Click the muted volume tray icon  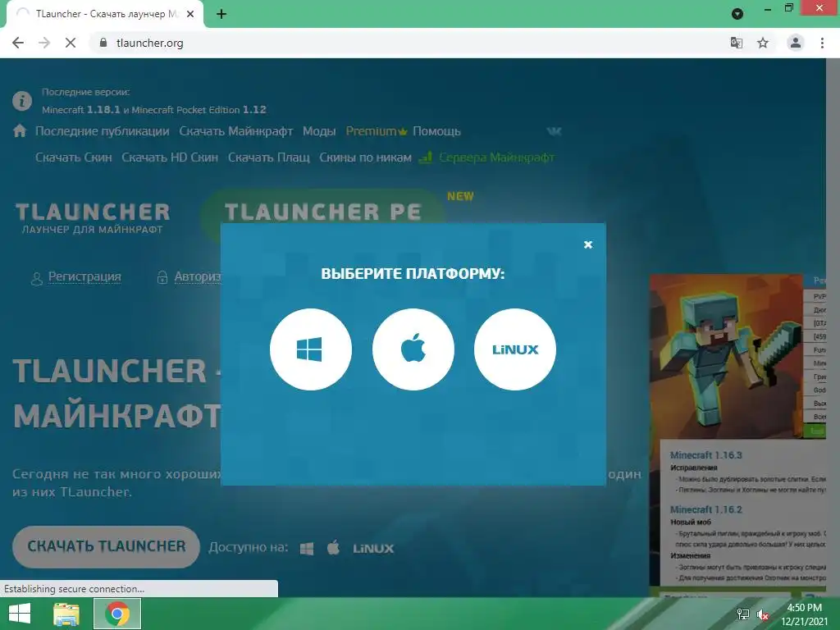pos(763,614)
